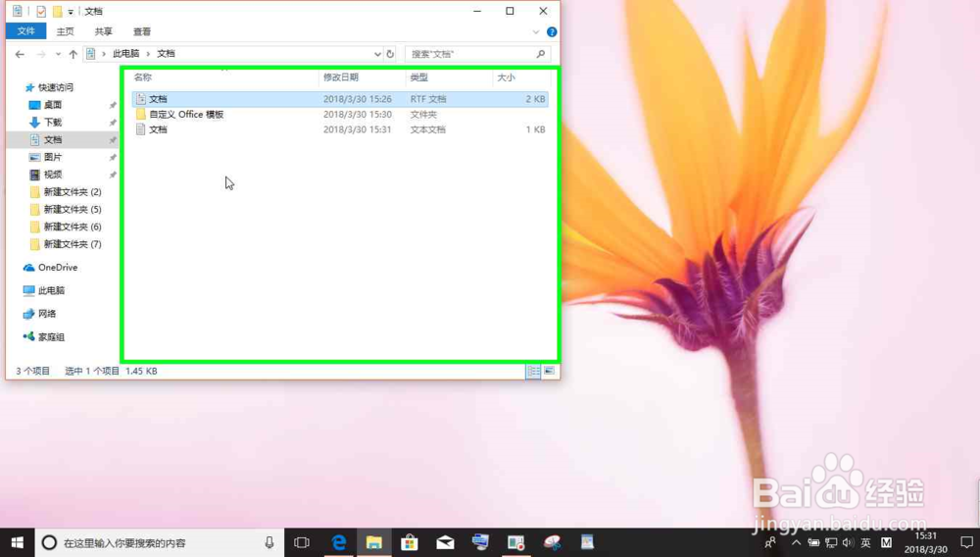Open Task View on taskbar

[302, 542]
